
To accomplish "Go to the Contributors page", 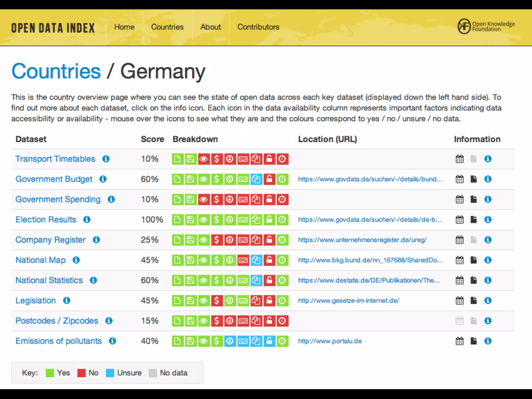I will click(x=258, y=27).
